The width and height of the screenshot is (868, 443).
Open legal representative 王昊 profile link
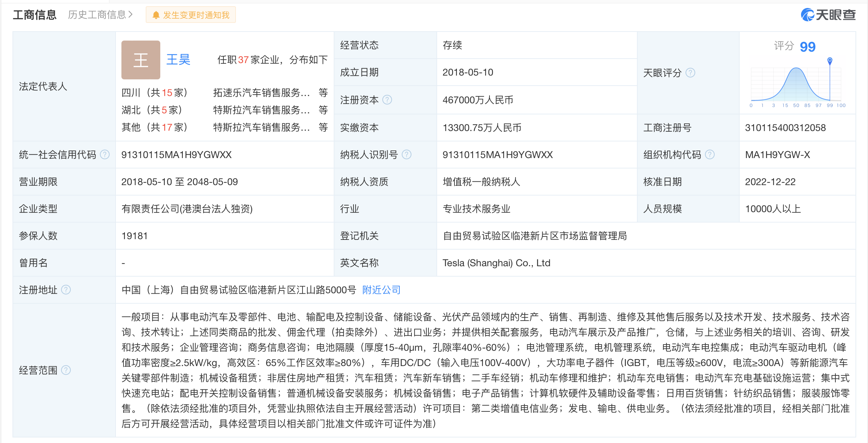(178, 60)
